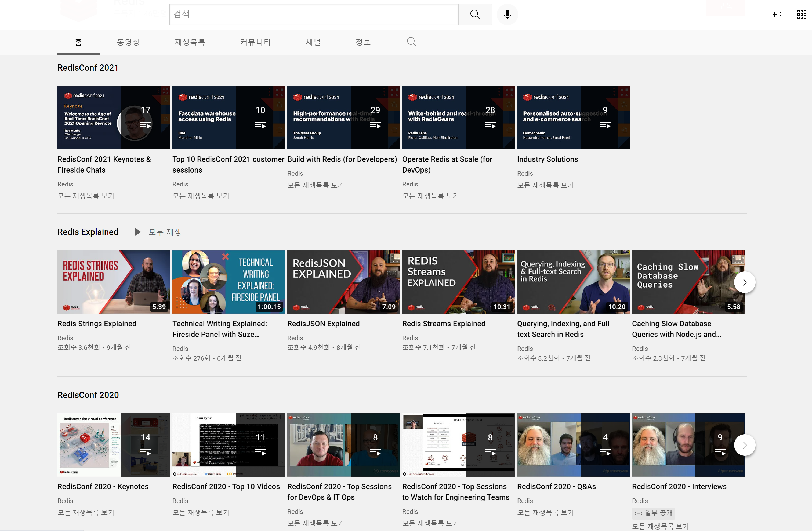Open the RedisConf 2020 - Q&As playlist title

pyautogui.click(x=556, y=486)
